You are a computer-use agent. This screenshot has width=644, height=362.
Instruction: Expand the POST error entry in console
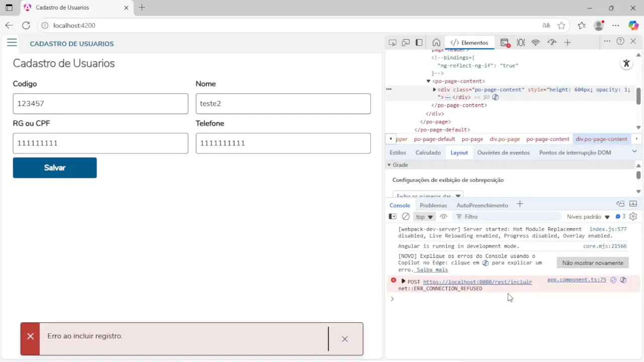pyautogui.click(x=403, y=281)
